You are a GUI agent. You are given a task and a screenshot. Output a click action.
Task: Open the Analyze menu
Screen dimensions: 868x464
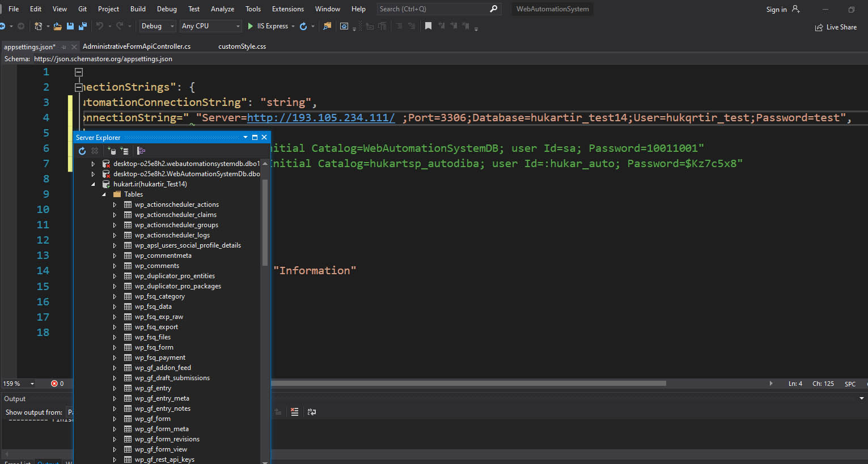click(x=222, y=9)
